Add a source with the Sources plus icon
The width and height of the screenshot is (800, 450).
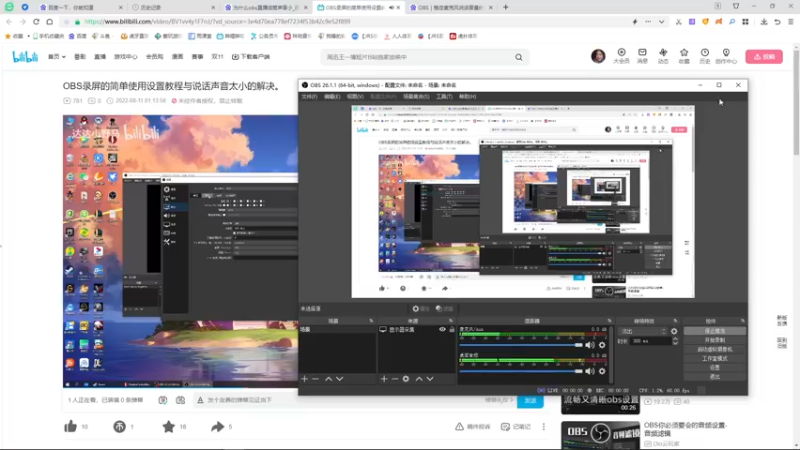[x=384, y=379]
